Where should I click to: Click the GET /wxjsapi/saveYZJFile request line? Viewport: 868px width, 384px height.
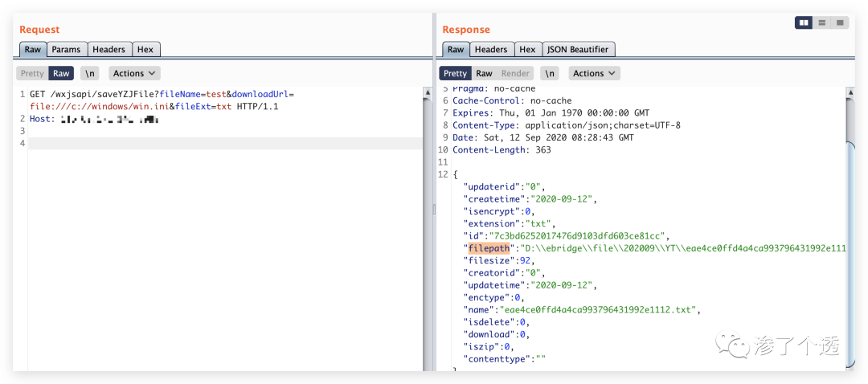click(x=162, y=94)
